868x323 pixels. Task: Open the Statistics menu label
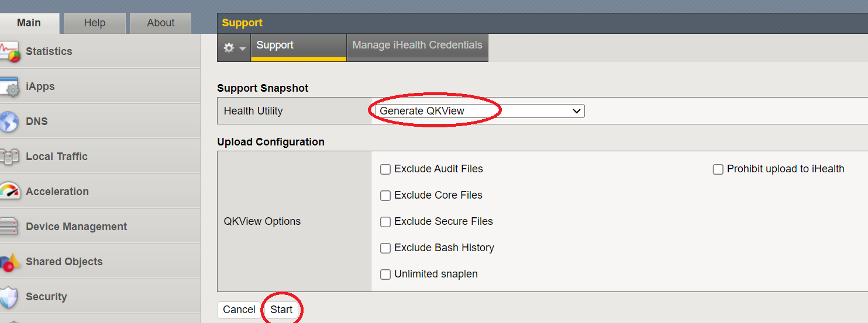49,51
